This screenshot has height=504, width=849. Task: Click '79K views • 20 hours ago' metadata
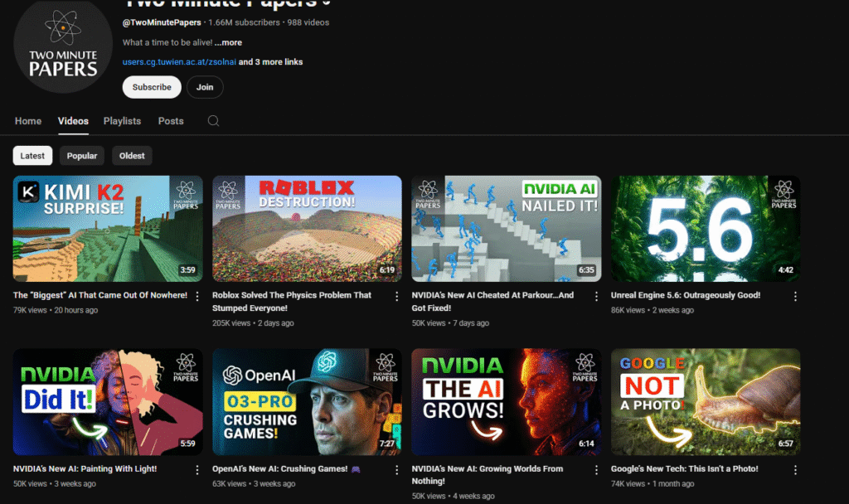click(56, 310)
